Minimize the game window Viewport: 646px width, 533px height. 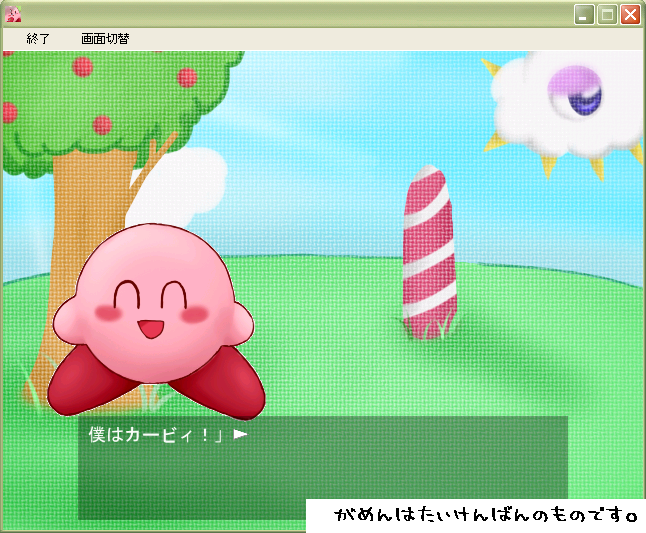tap(584, 14)
